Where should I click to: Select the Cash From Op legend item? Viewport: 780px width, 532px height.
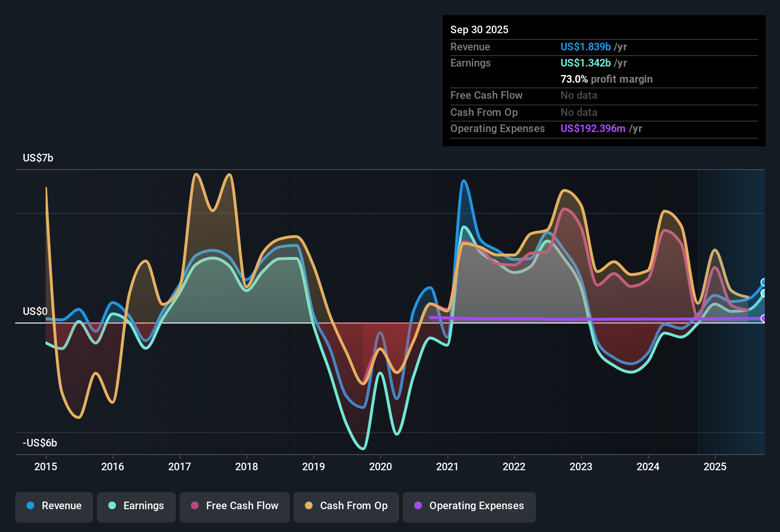[346, 506]
